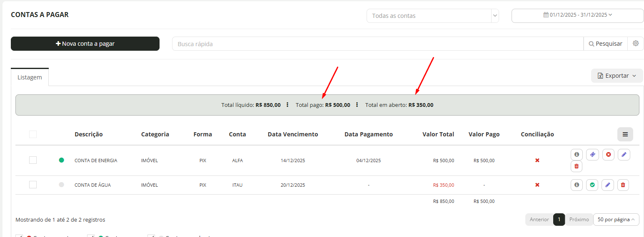
Task: Go to Anterior page
Action: tap(539, 220)
